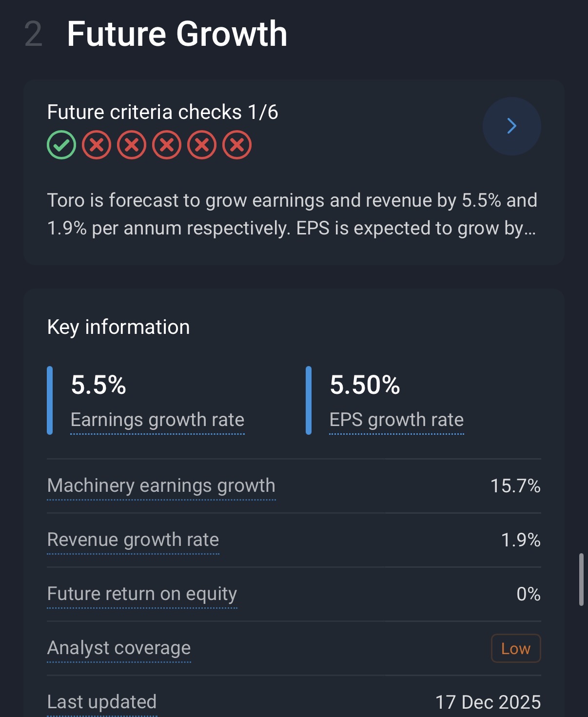Tap the Revenue growth rate label
Viewport: 588px width, 717px height.
click(x=133, y=540)
